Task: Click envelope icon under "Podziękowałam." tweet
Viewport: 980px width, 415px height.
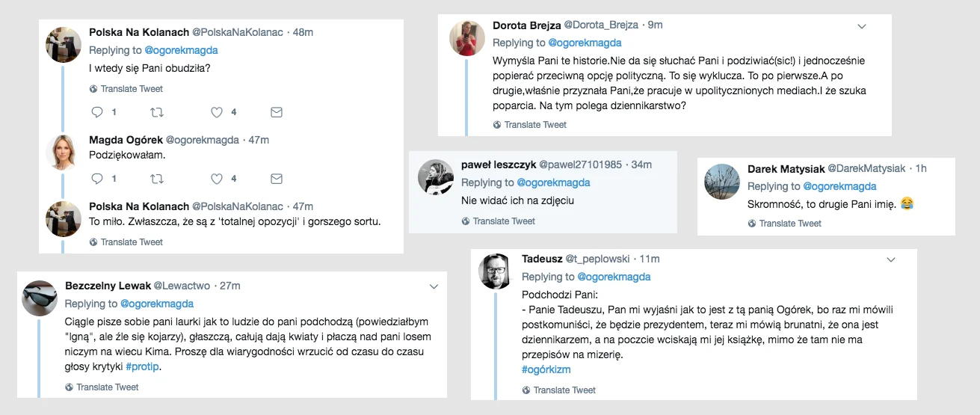Action: coord(276,179)
